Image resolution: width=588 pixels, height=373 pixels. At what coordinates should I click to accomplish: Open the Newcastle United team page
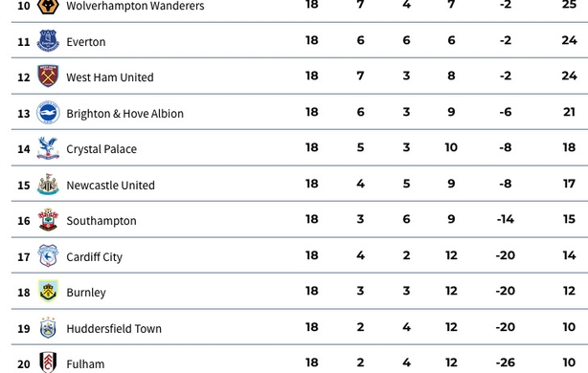110,186
